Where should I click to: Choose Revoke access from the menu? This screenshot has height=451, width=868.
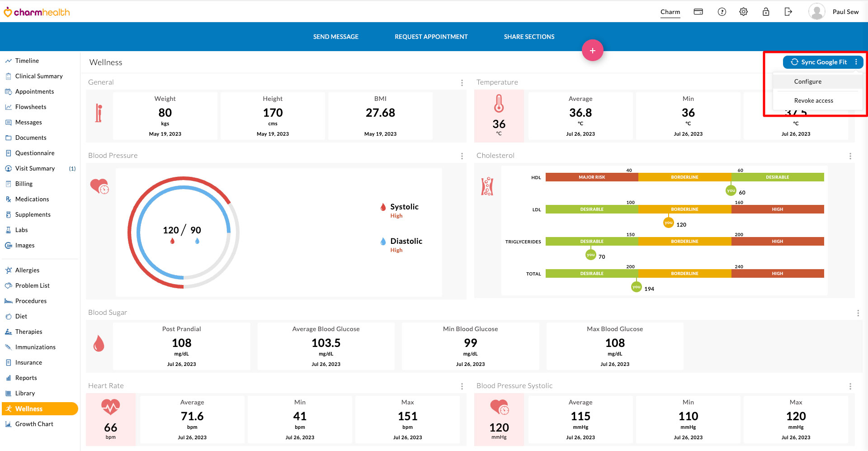pyautogui.click(x=814, y=100)
